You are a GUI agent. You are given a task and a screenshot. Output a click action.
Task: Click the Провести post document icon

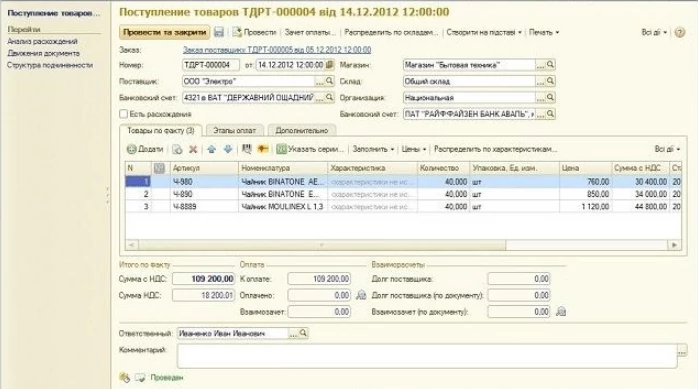click(237, 32)
